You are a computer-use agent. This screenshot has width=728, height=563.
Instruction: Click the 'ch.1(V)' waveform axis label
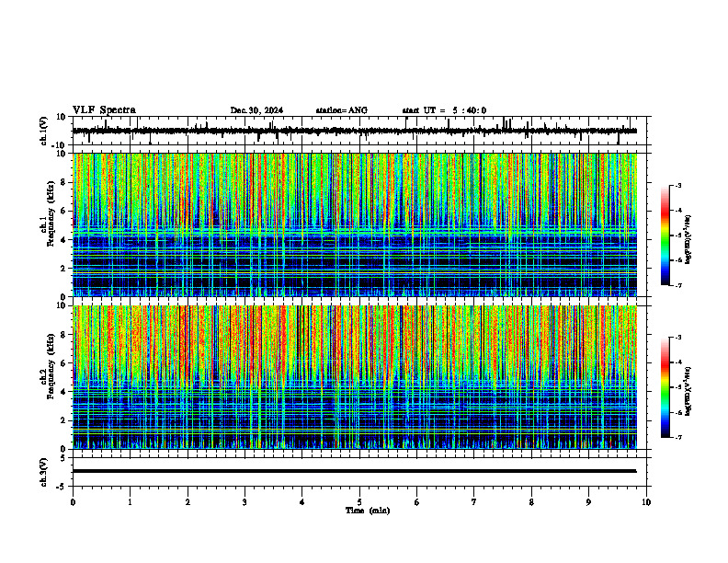point(44,131)
